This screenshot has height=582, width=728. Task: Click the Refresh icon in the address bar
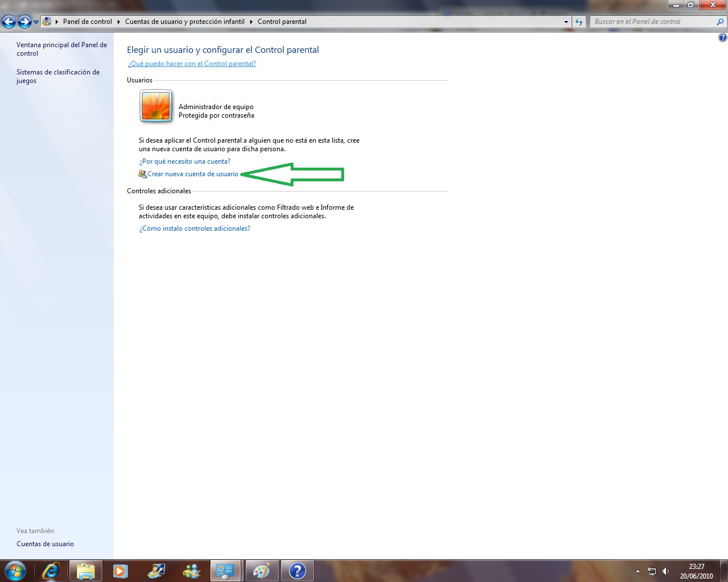click(580, 22)
